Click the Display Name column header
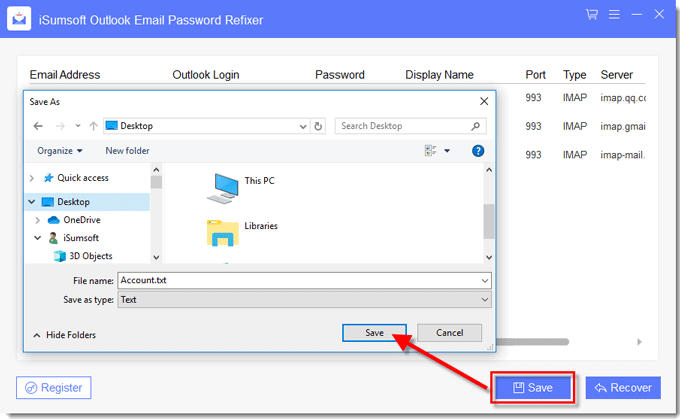The height and width of the screenshot is (419, 680). [x=439, y=75]
